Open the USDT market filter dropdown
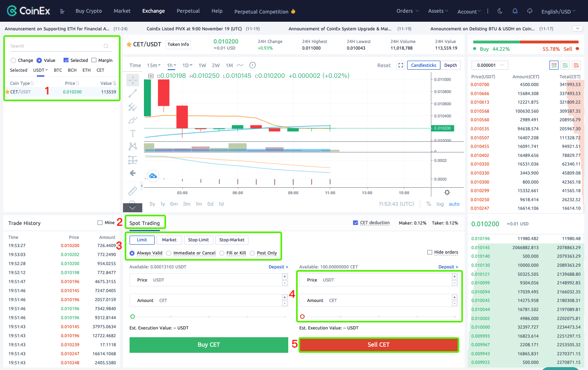The width and height of the screenshot is (588, 370). click(x=40, y=70)
